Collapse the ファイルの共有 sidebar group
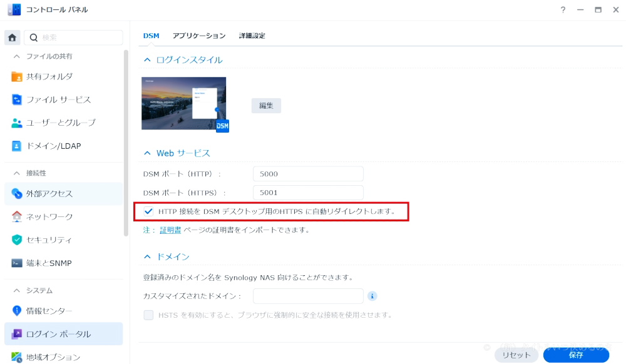The width and height of the screenshot is (626, 364). coord(16,56)
